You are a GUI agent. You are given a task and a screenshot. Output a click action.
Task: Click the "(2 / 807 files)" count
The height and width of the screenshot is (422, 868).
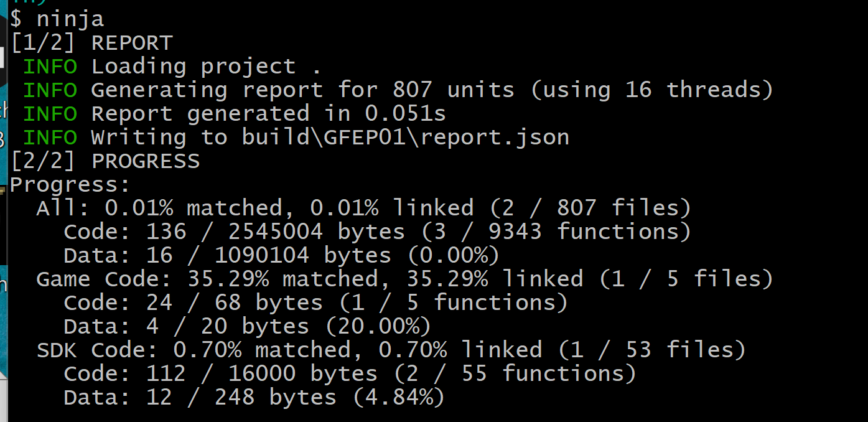click(x=590, y=208)
